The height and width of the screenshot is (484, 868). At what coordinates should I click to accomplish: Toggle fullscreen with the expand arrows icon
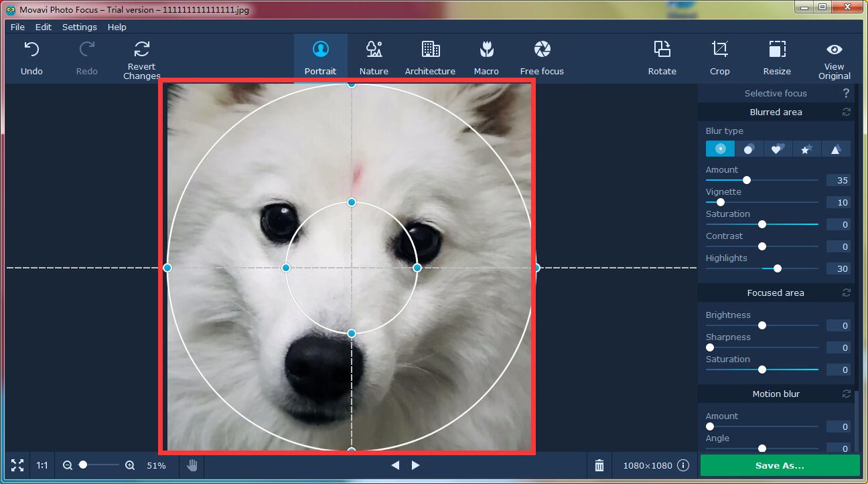(17, 465)
